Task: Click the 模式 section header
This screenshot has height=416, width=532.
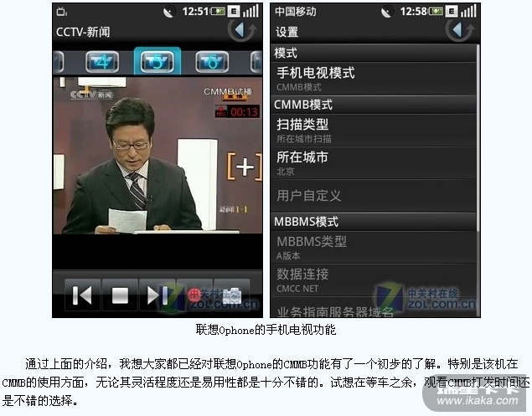Action: (374, 53)
